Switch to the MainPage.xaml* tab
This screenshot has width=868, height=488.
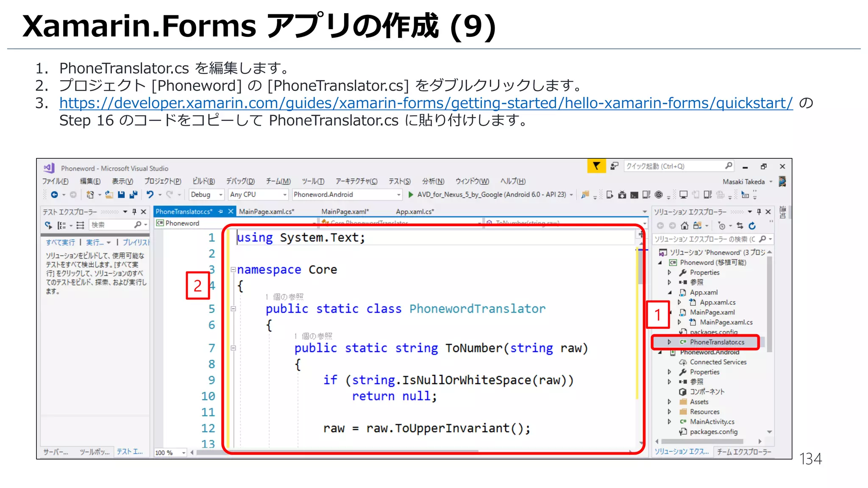click(345, 211)
